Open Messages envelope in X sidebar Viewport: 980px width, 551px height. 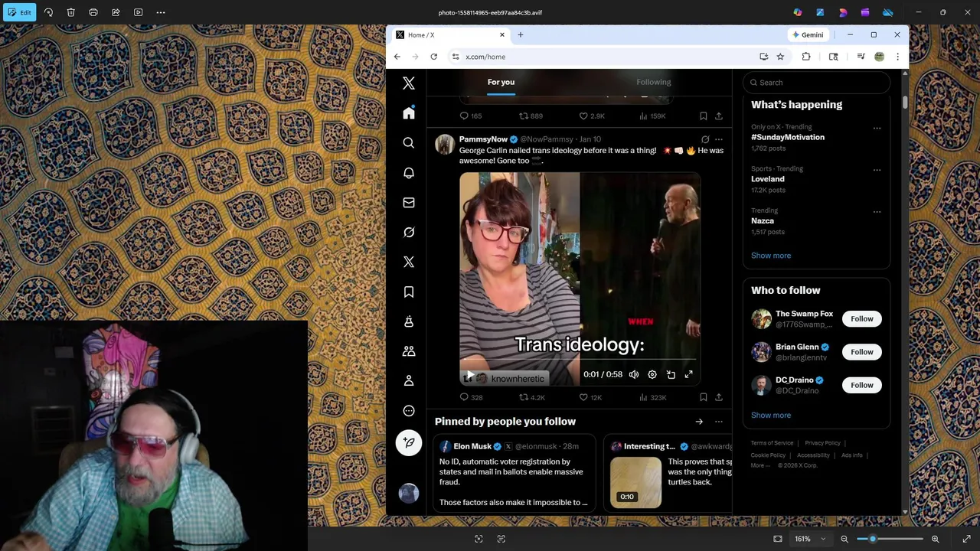coord(409,203)
